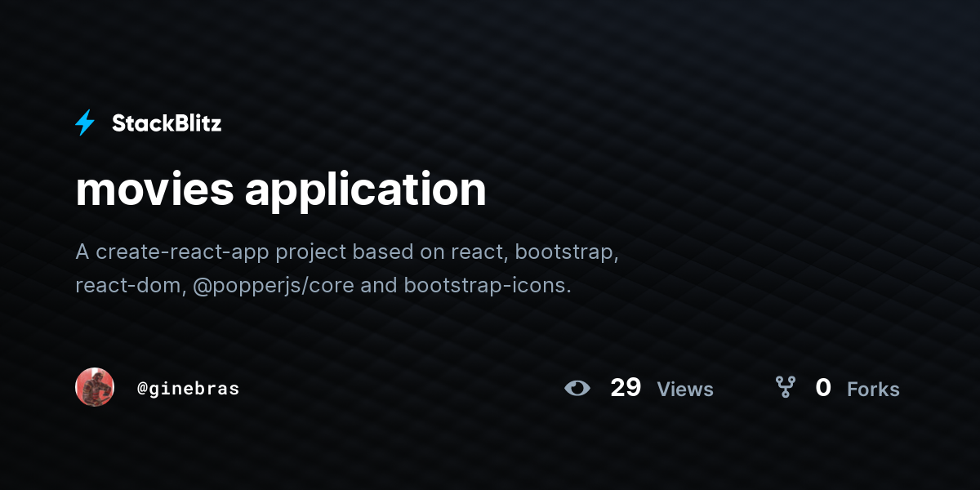Image resolution: width=980 pixels, height=490 pixels.
Task: Click the bootstrap-icons text in description
Action: 488,286
